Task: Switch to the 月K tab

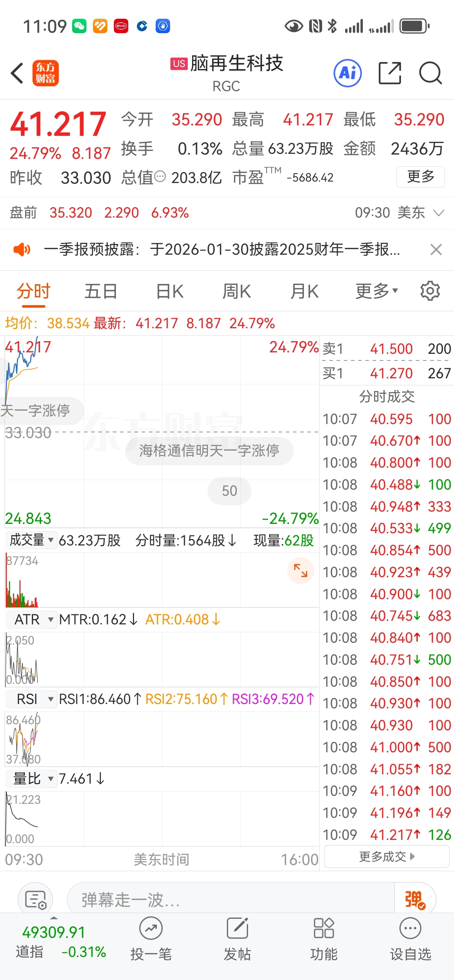Action: coord(304,291)
